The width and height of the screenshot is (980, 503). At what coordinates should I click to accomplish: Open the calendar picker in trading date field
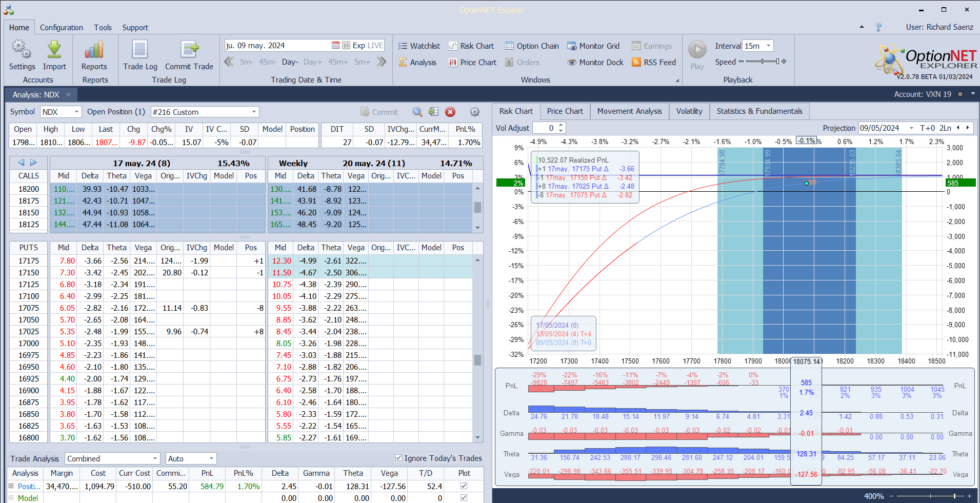335,45
